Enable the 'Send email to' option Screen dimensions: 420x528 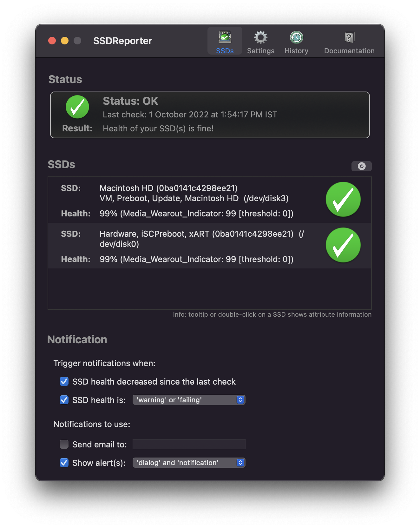pos(64,444)
